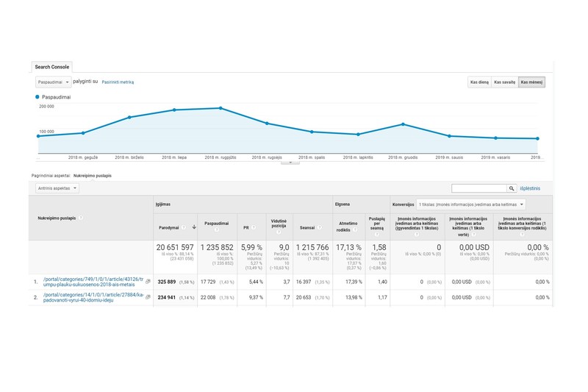Open the Antrinis aspektas dropdown
588x392 pixels.
coord(57,188)
